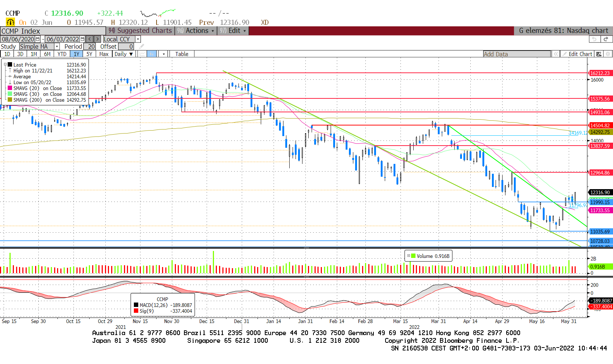Viewport: 613px width, 364px height.
Task: Click the SMAVG (200) olive swatch
Action: click(x=10, y=100)
